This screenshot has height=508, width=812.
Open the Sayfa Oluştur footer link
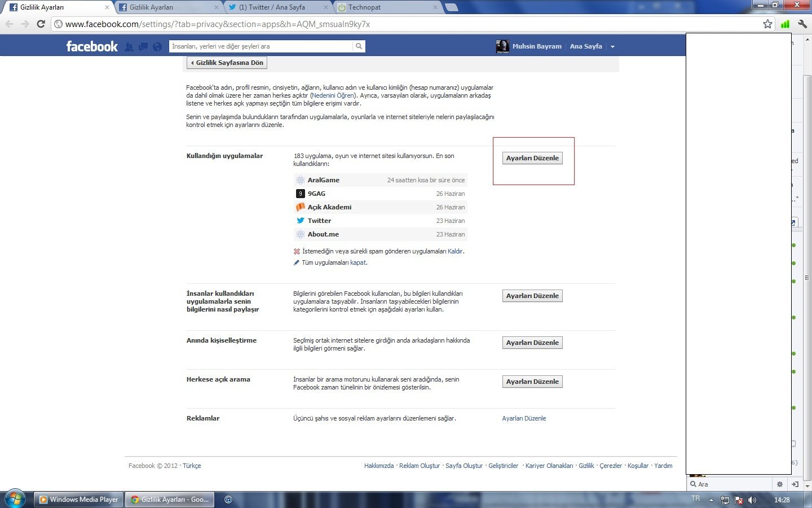coord(464,466)
